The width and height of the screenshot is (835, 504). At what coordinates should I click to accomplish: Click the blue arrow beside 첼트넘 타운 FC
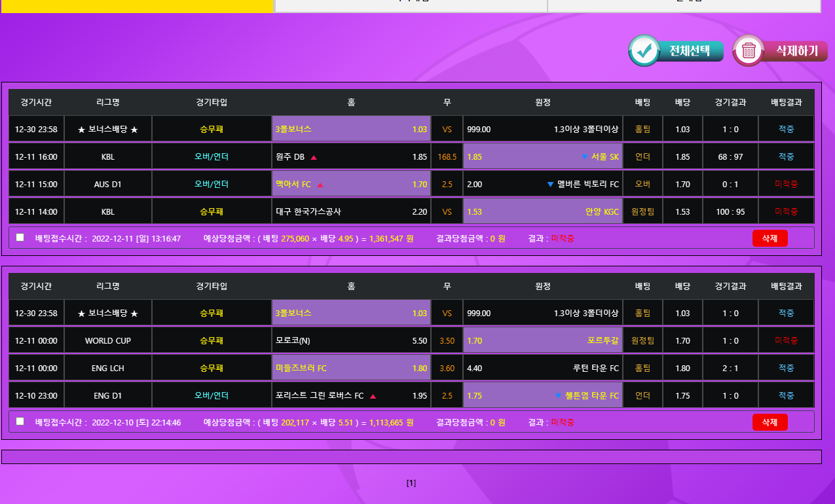(x=558, y=396)
